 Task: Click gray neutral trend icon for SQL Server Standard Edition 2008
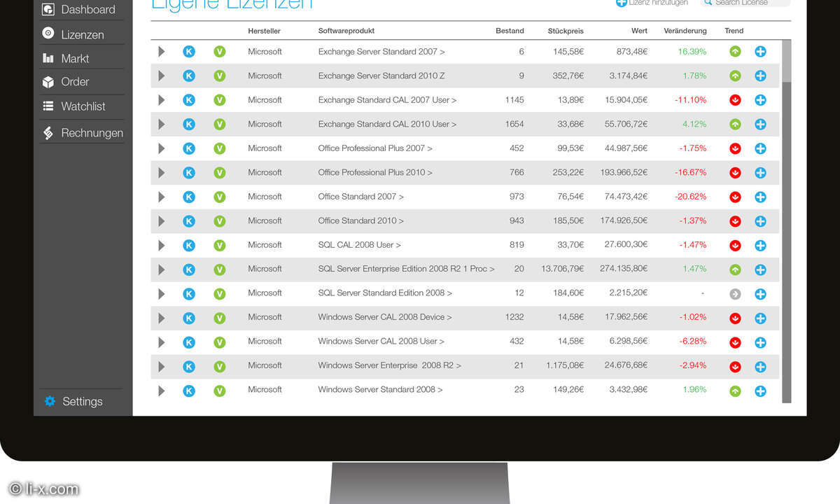[x=735, y=294]
